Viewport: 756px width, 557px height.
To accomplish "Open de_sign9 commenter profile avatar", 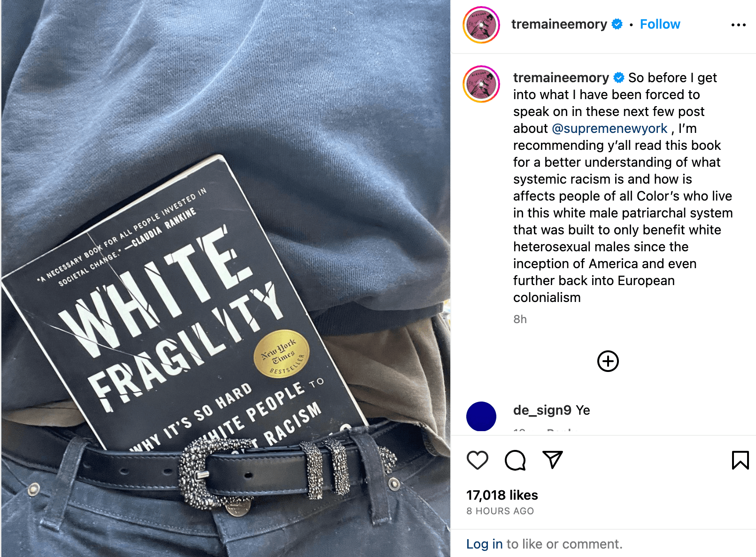I will pyautogui.click(x=481, y=417).
